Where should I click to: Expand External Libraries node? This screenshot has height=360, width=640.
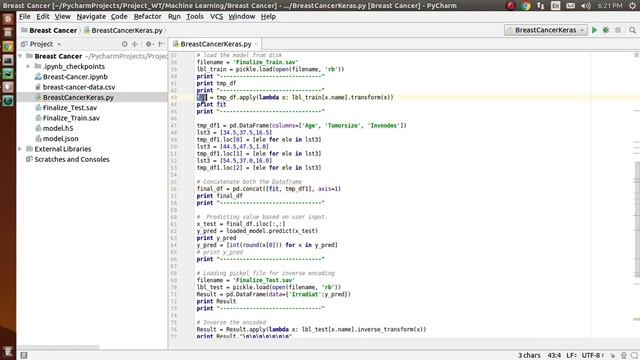(x=20, y=149)
